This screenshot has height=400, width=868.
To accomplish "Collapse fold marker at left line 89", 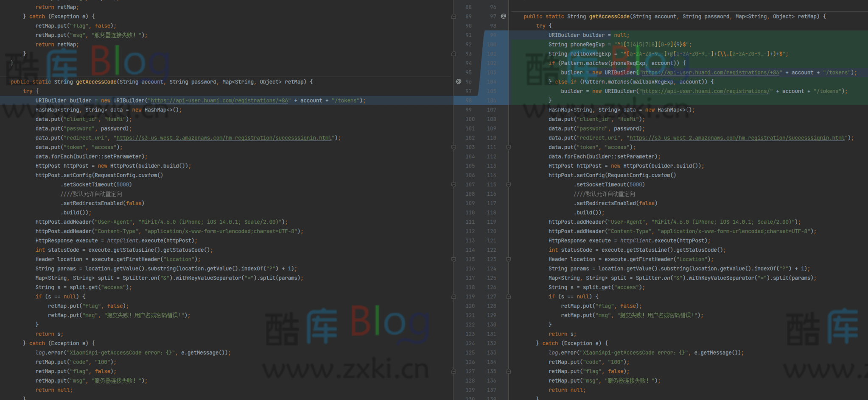I will point(454,17).
